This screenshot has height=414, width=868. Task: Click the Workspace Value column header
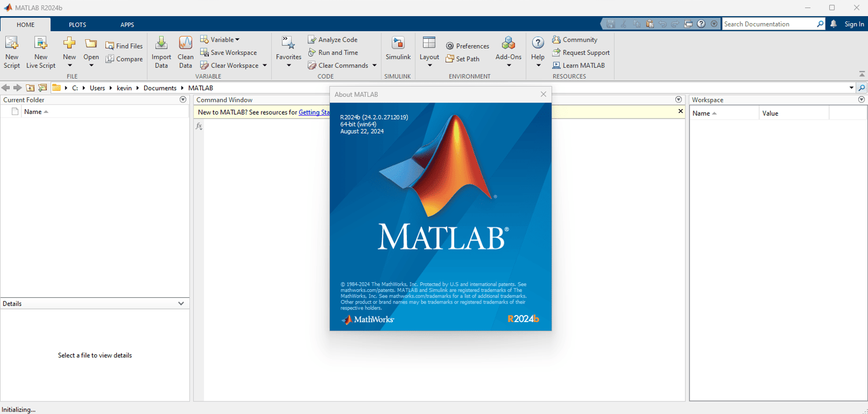[794, 113]
